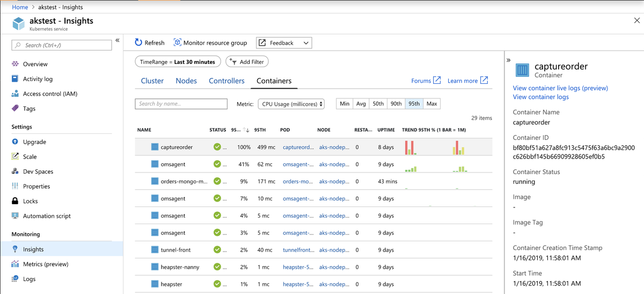Open the Feedback dropdown

click(284, 43)
